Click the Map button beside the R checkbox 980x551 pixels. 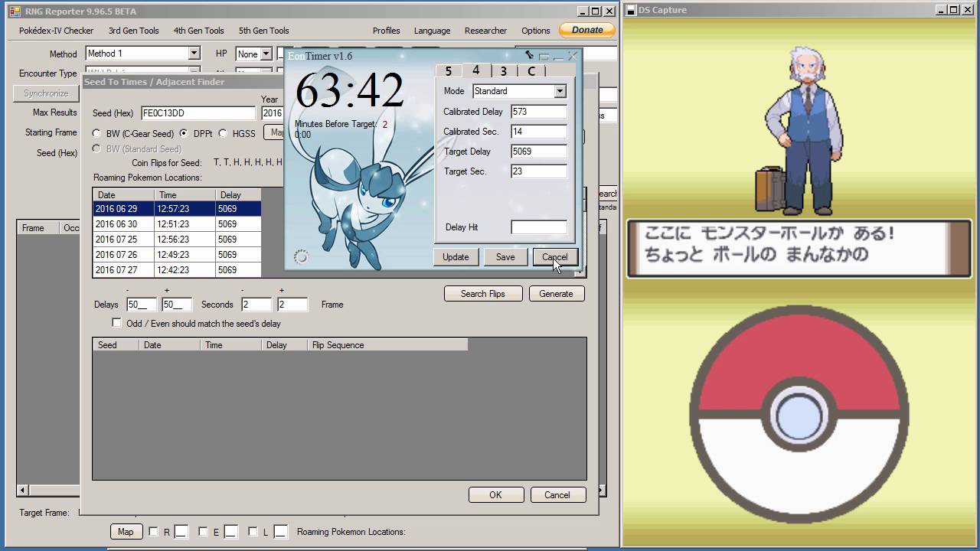click(126, 532)
